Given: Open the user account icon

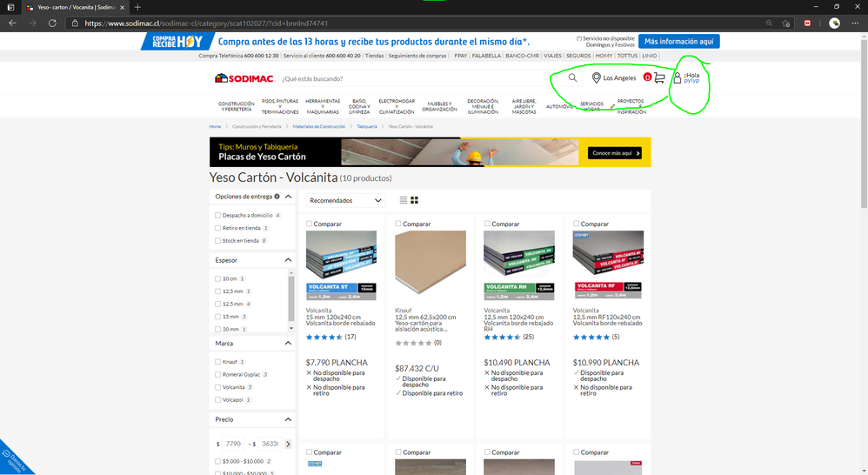Looking at the screenshot, I should pyautogui.click(x=677, y=78).
